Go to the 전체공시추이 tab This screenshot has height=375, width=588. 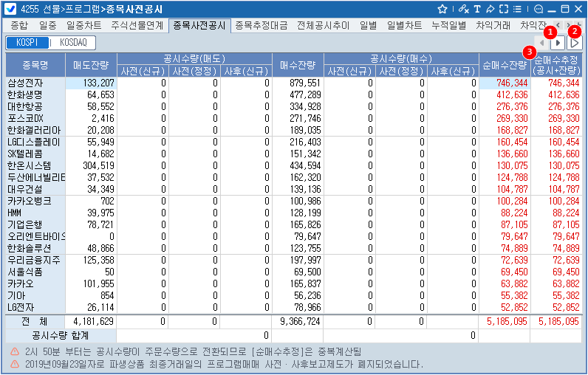324,25
